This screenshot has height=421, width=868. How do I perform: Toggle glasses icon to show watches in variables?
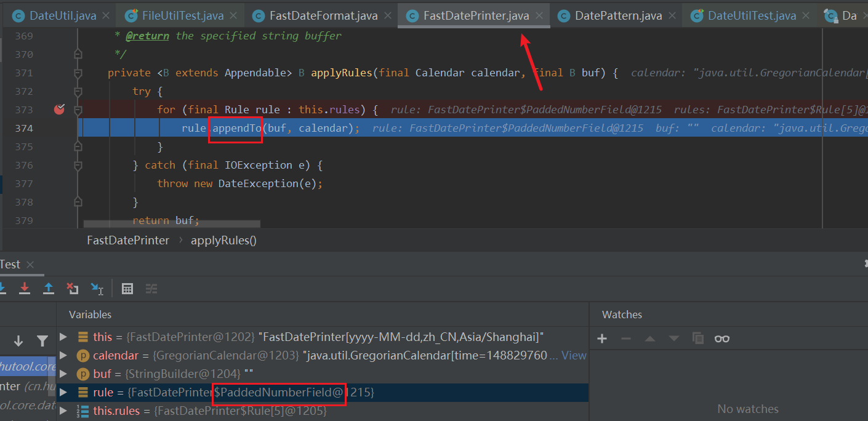[722, 339]
